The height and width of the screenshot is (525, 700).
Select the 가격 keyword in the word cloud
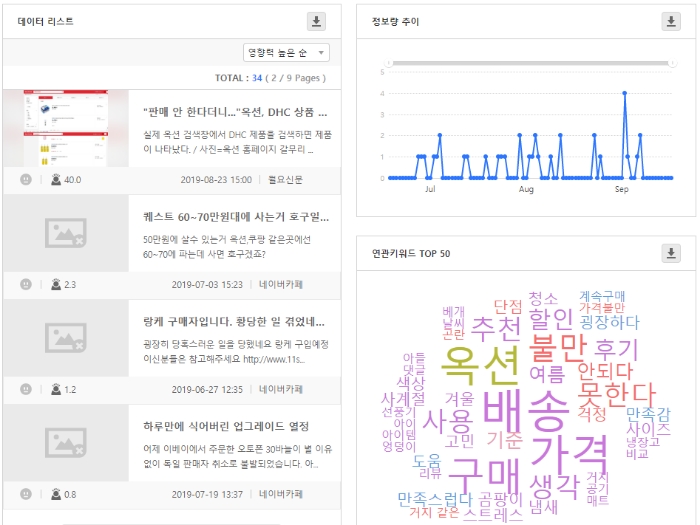tap(568, 449)
